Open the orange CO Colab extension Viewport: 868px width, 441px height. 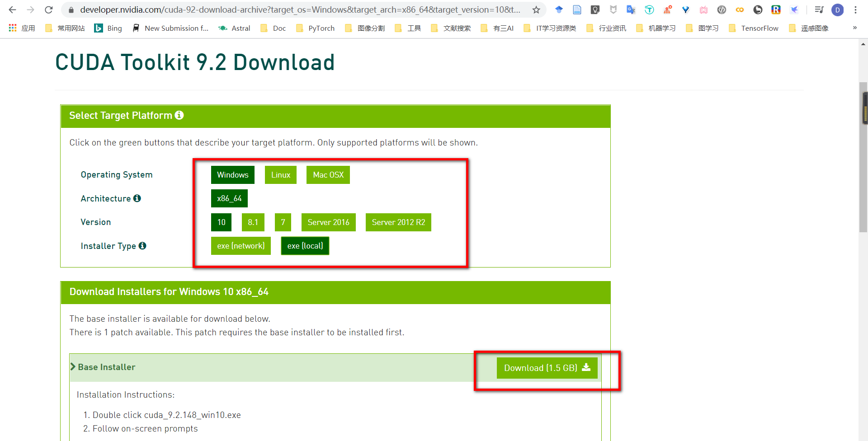coord(740,9)
